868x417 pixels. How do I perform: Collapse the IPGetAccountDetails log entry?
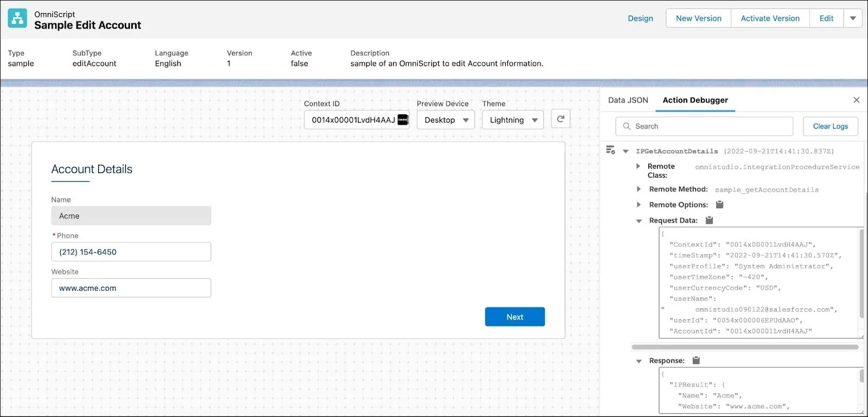(626, 151)
